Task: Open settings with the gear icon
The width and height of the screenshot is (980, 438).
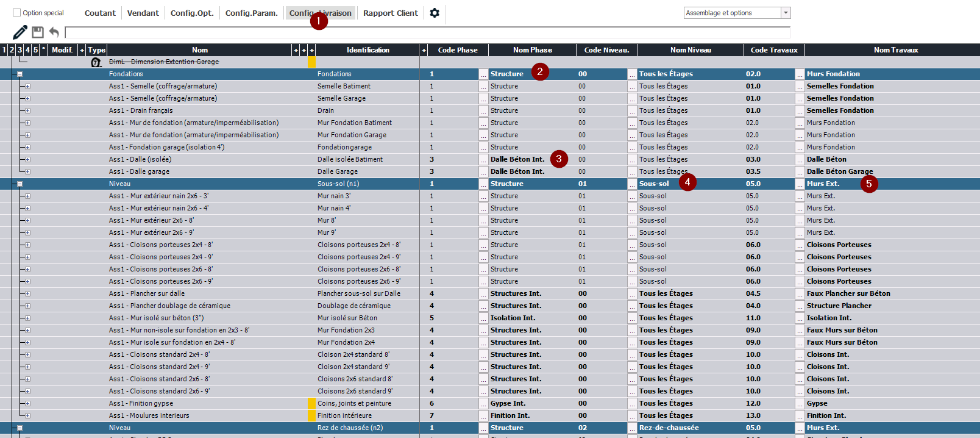Action: (435, 13)
